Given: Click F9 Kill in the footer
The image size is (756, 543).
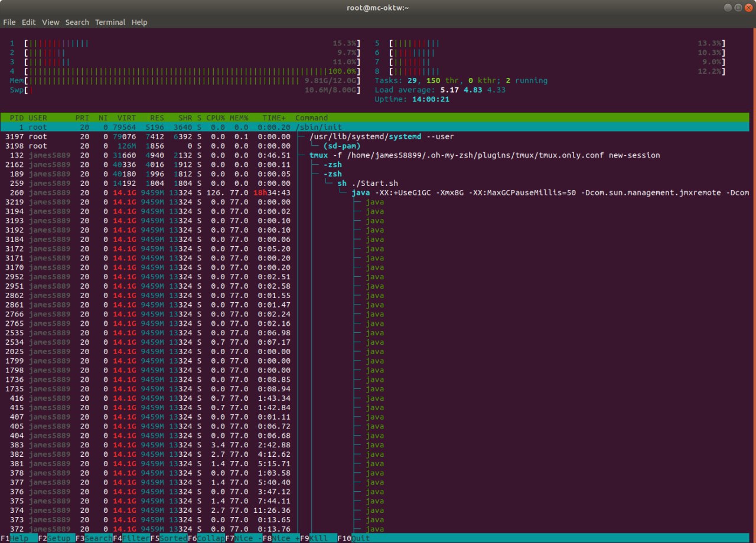Looking at the screenshot, I should coord(319,538).
